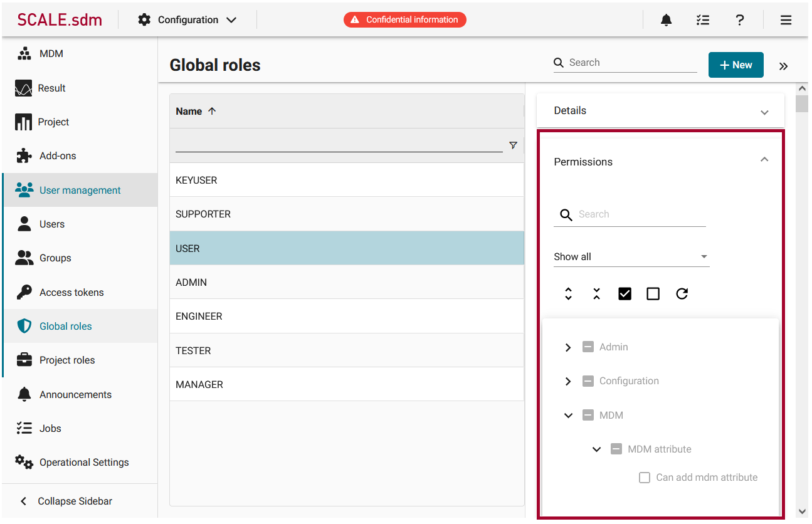Click the SCALE.sdm logo
The height and width of the screenshot is (524, 812).
coord(60,19)
